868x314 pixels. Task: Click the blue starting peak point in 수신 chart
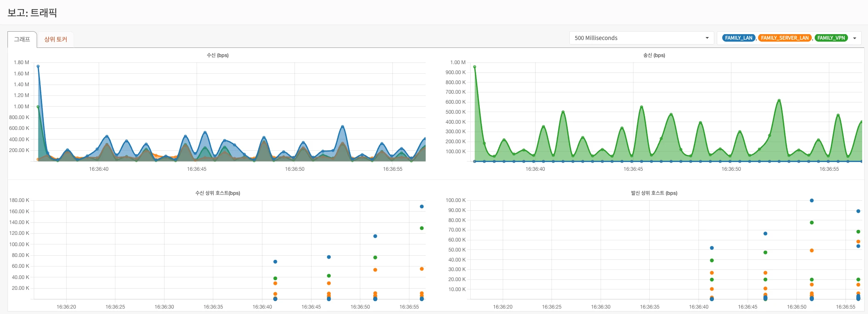38,66
